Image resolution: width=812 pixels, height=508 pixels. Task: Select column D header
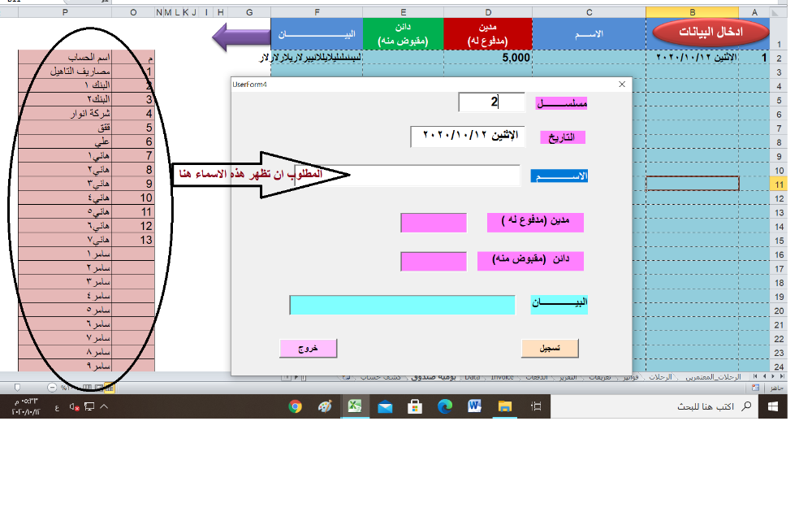[488, 12]
